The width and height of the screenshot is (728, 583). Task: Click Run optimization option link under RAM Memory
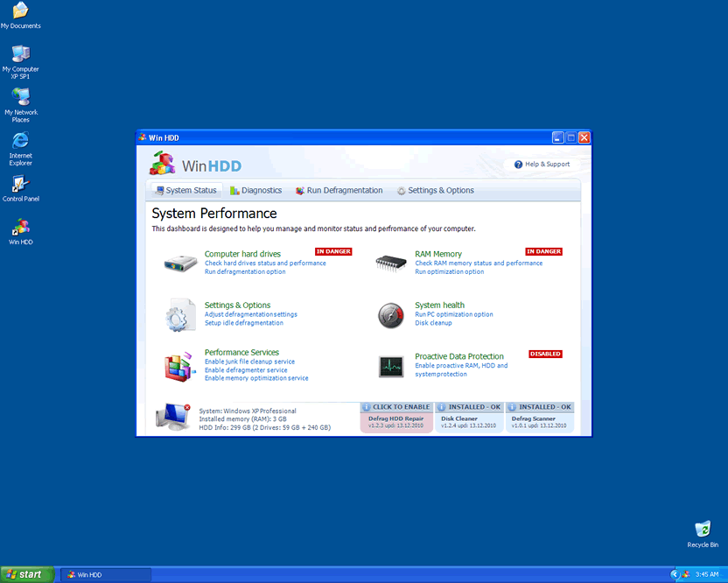pos(449,271)
